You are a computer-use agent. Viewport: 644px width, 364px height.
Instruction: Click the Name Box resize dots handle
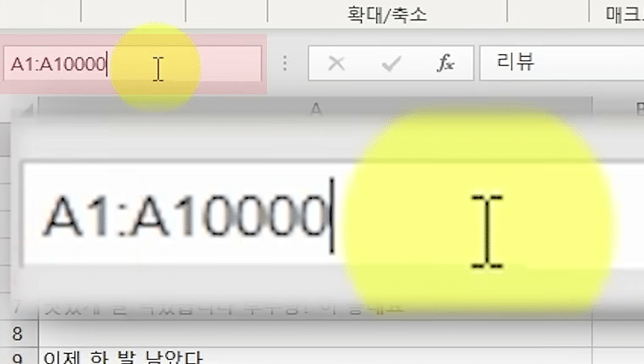(x=285, y=63)
